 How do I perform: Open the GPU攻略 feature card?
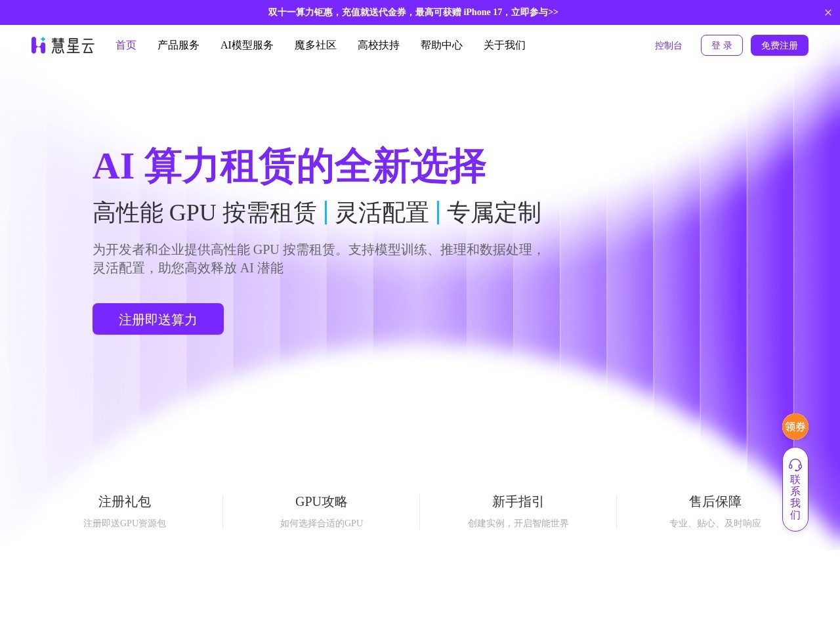click(321, 511)
